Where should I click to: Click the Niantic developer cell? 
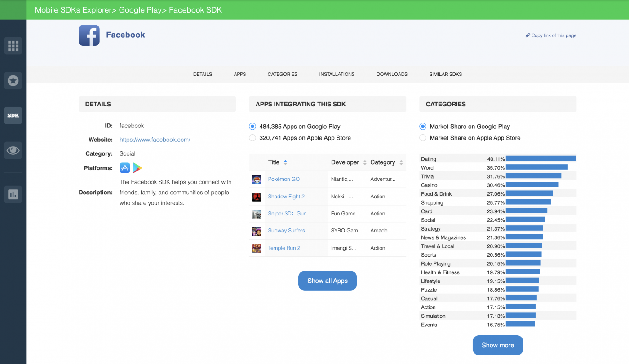pyautogui.click(x=342, y=179)
